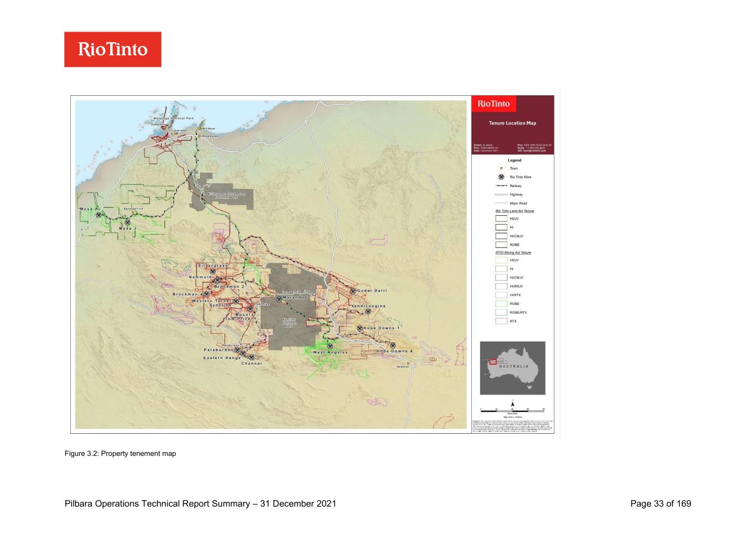
Task: Click the Silvergrass mine marker
Action: (213, 271)
